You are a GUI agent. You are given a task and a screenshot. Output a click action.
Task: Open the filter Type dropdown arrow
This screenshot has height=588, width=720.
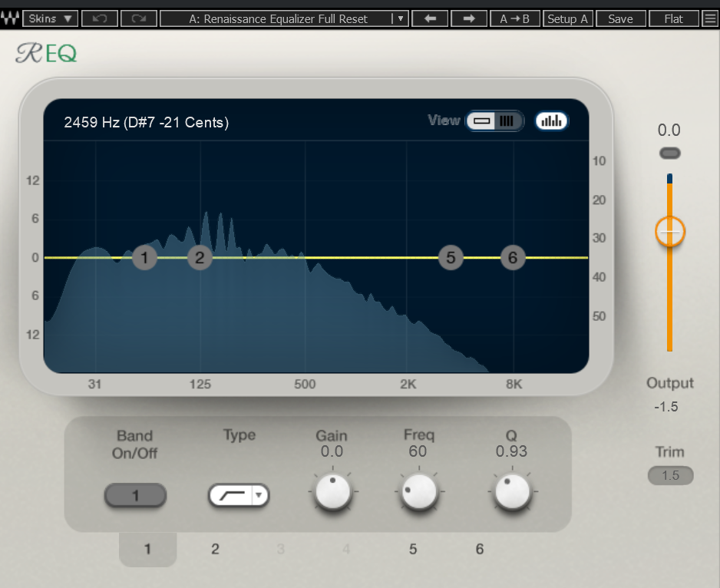(x=260, y=496)
